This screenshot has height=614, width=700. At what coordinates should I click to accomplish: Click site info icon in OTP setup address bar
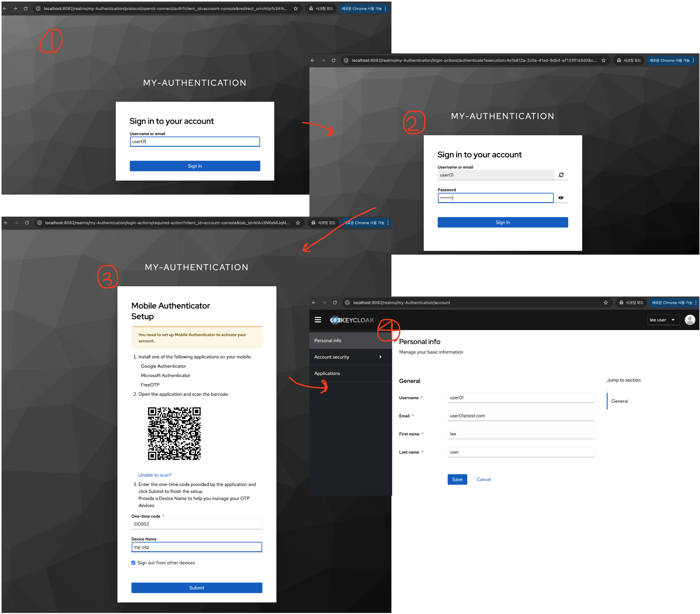coord(39,223)
